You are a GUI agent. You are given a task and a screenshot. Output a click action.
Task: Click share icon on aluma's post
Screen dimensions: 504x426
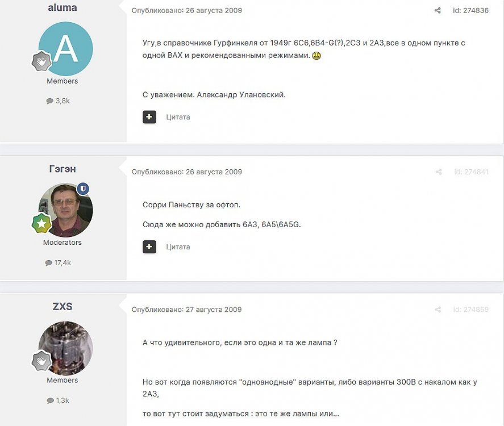click(438, 10)
